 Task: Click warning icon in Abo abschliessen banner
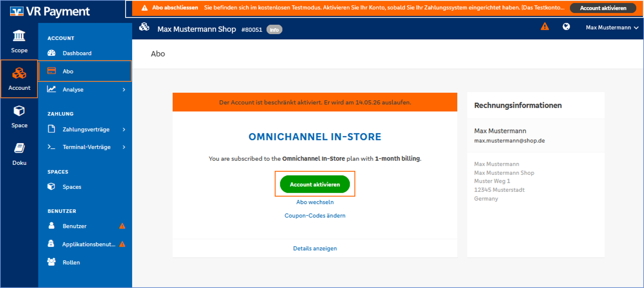[x=144, y=8]
